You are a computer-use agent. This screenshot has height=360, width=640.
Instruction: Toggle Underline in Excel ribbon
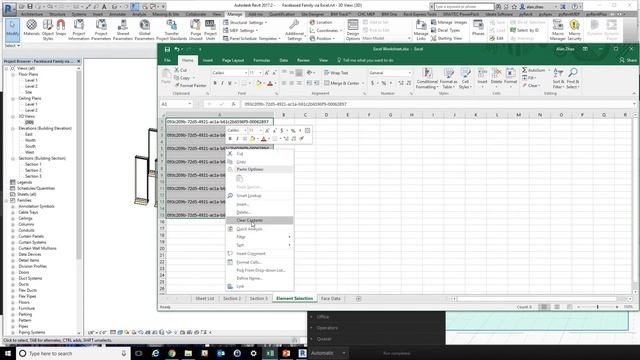click(230, 83)
